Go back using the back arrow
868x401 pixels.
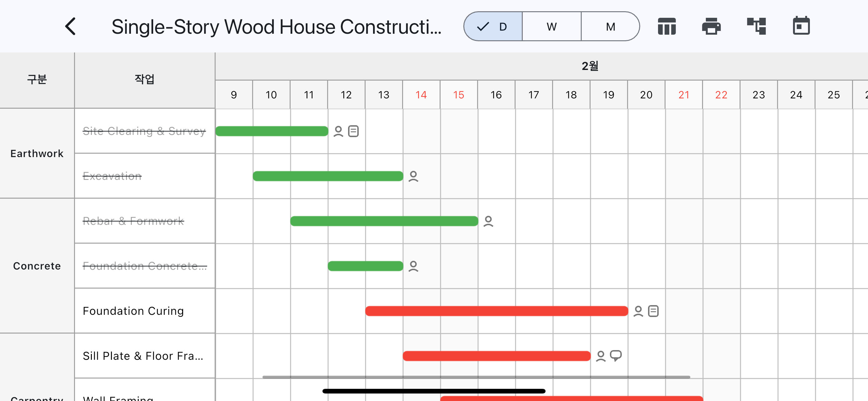click(70, 26)
